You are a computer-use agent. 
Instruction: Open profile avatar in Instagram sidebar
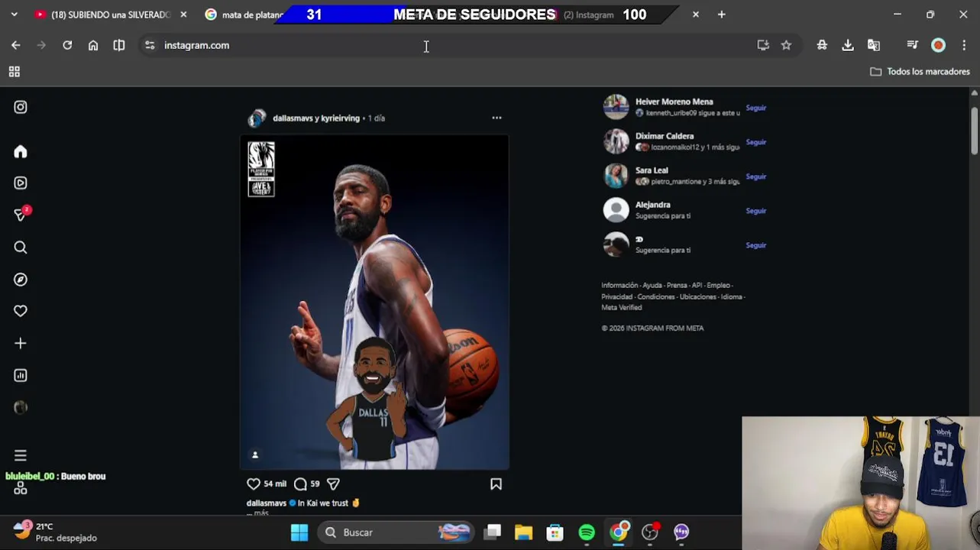[x=21, y=408]
